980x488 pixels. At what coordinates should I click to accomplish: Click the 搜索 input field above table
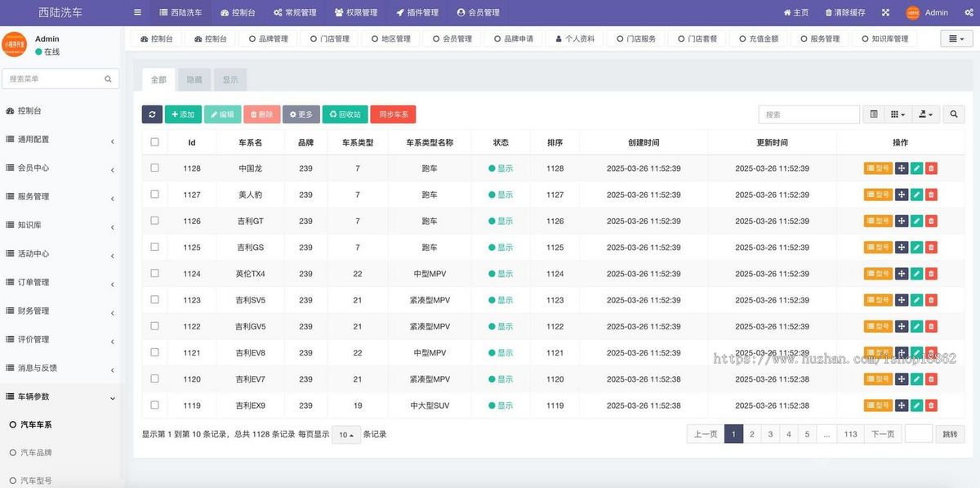click(808, 114)
